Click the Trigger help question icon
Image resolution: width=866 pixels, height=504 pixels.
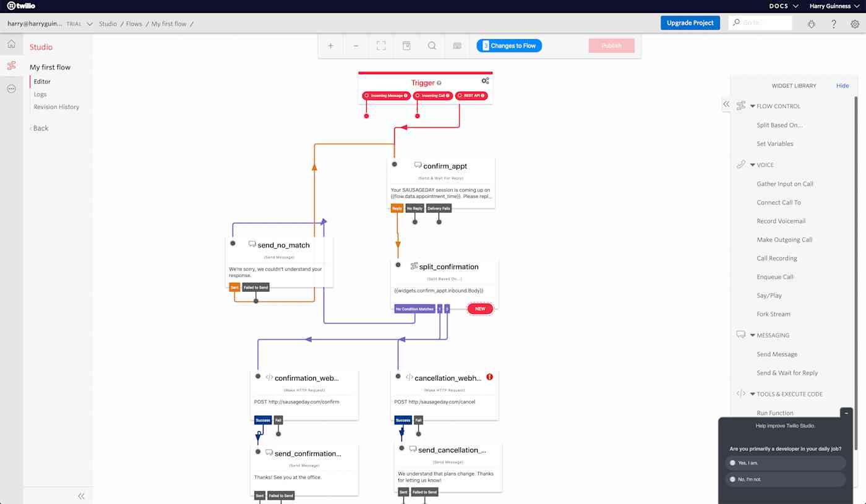[x=439, y=83]
